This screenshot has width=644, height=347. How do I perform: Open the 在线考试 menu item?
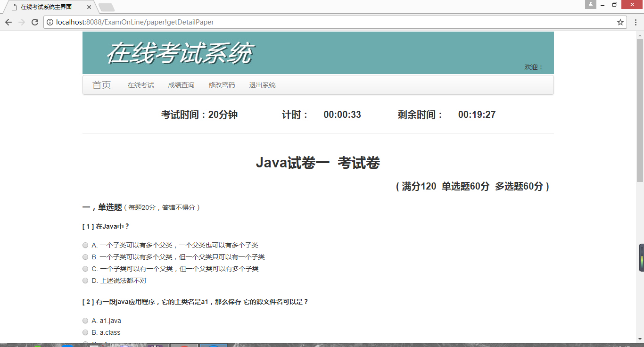click(140, 85)
